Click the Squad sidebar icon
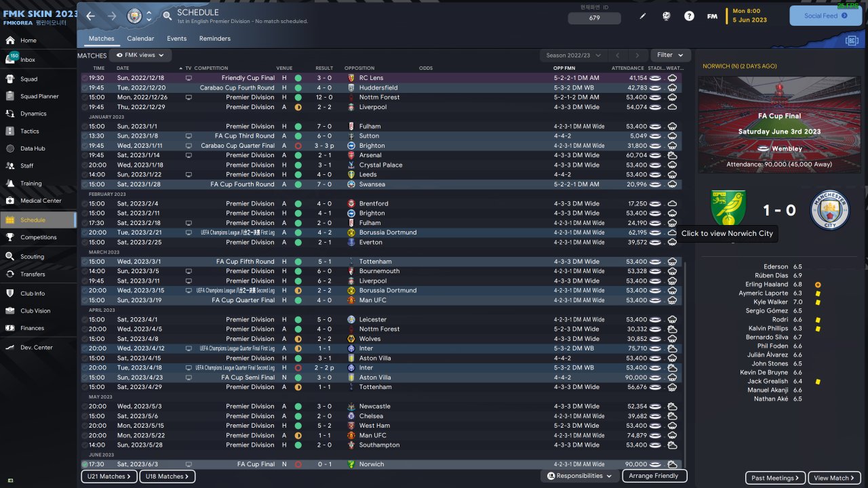Screen dimensions: 868x488 [x=10, y=79]
